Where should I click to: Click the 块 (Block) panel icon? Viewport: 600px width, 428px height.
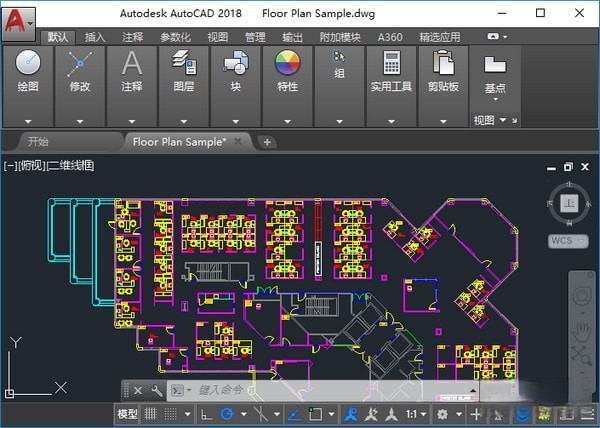(x=235, y=64)
